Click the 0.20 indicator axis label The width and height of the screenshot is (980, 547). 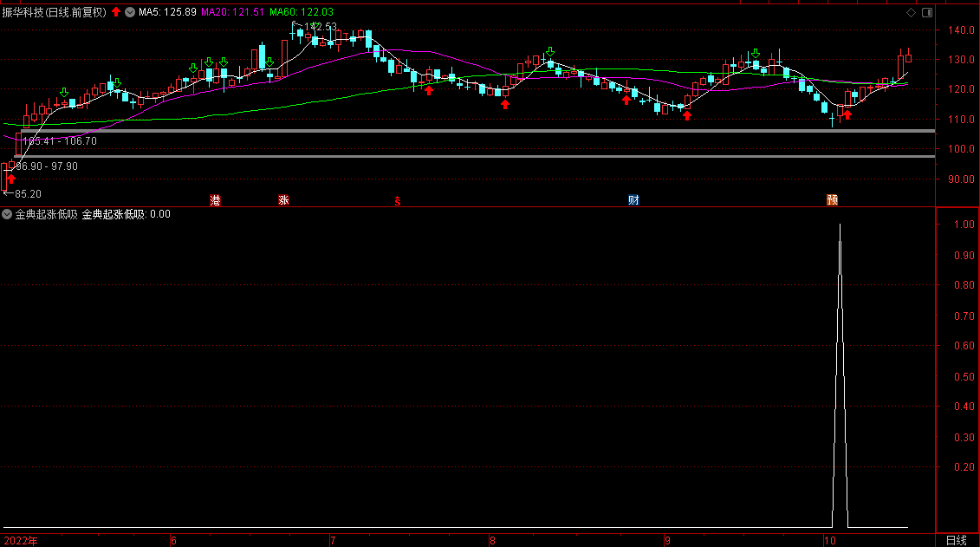(964, 467)
